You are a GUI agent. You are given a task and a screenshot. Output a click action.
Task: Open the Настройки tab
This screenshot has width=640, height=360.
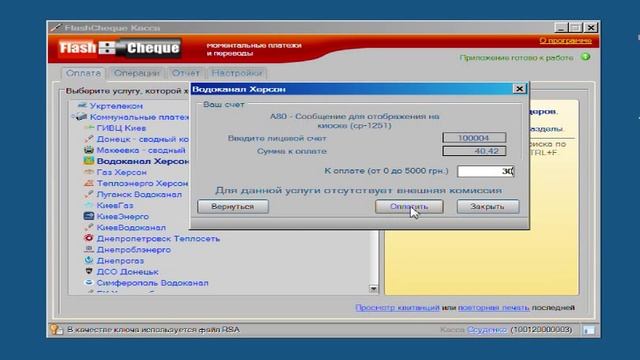point(237,73)
